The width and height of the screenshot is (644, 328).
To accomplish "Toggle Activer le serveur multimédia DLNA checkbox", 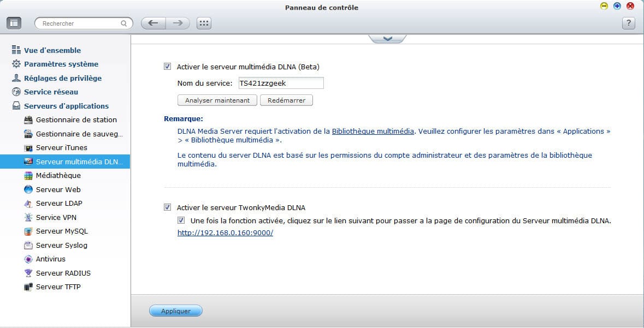I will (x=168, y=67).
